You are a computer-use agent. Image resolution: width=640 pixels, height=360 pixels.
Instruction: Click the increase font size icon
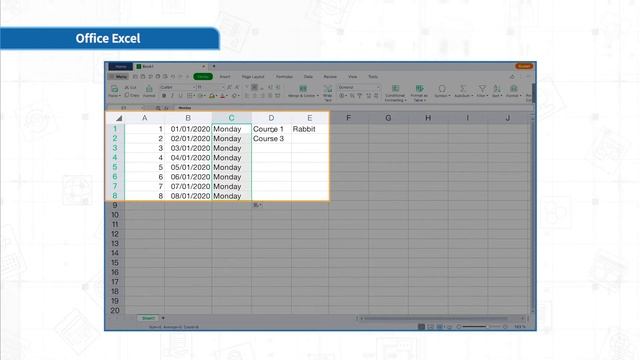coord(229,87)
